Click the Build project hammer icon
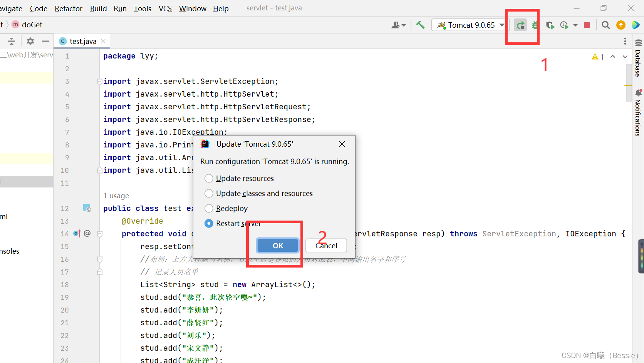Screen dimensions: 644x363 (x=420, y=25)
